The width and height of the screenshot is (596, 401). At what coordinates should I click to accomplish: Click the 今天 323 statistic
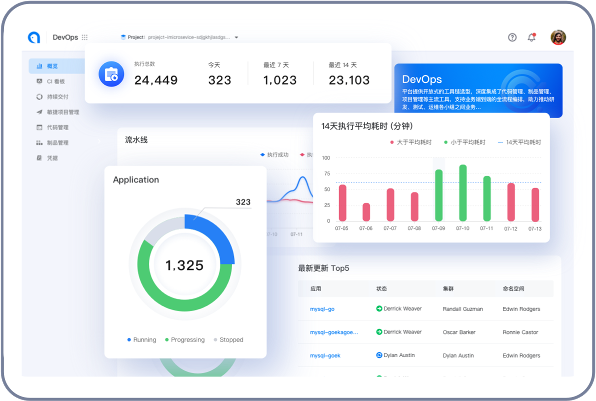click(220, 80)
